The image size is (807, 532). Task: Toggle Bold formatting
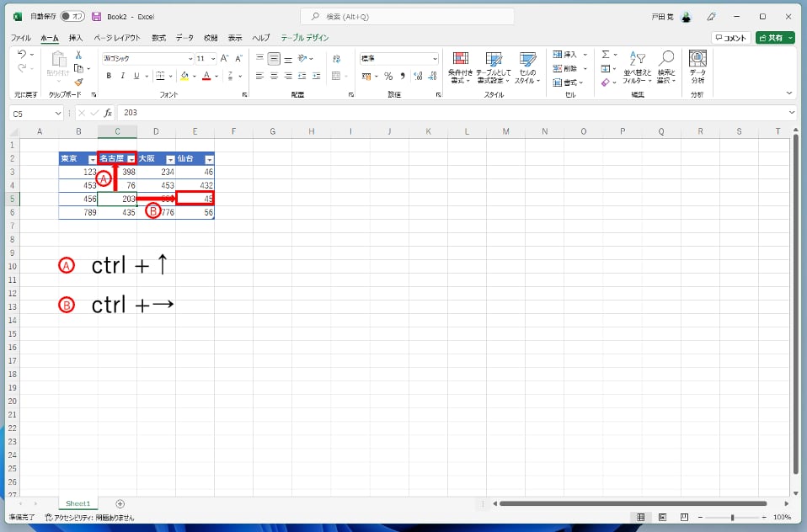(109, 76)
